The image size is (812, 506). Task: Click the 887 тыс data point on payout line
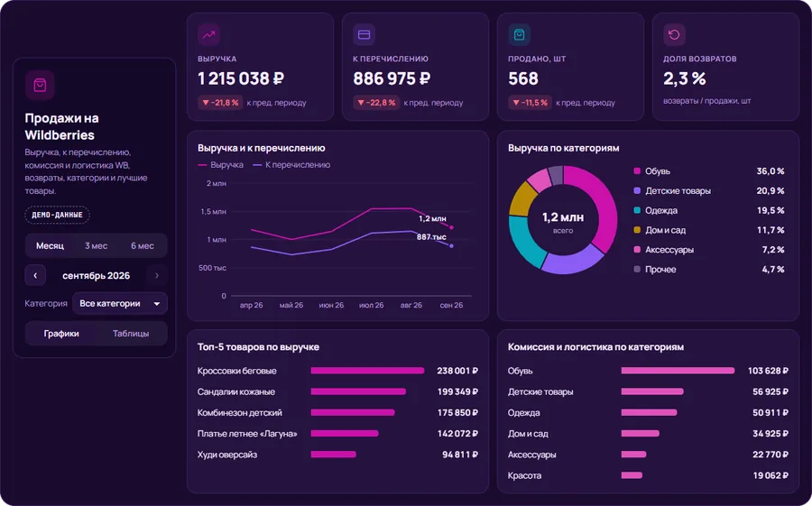[x=452, y=246]
